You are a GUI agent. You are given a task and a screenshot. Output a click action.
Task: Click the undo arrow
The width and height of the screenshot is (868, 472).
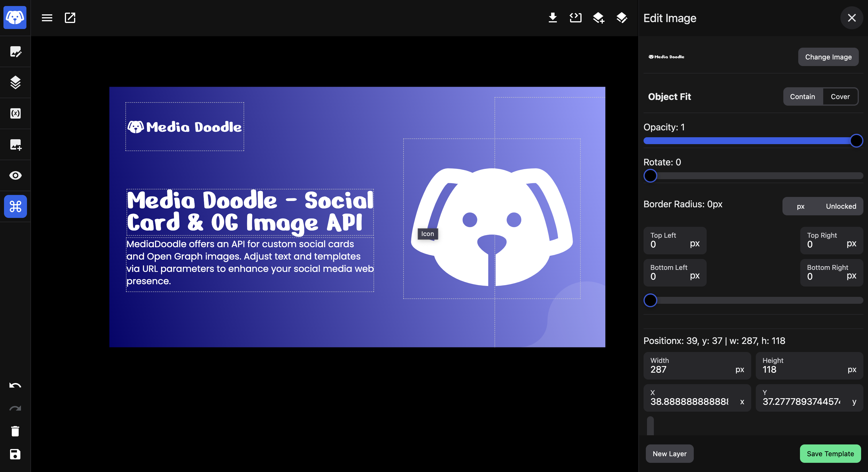[x=15, y=385]
